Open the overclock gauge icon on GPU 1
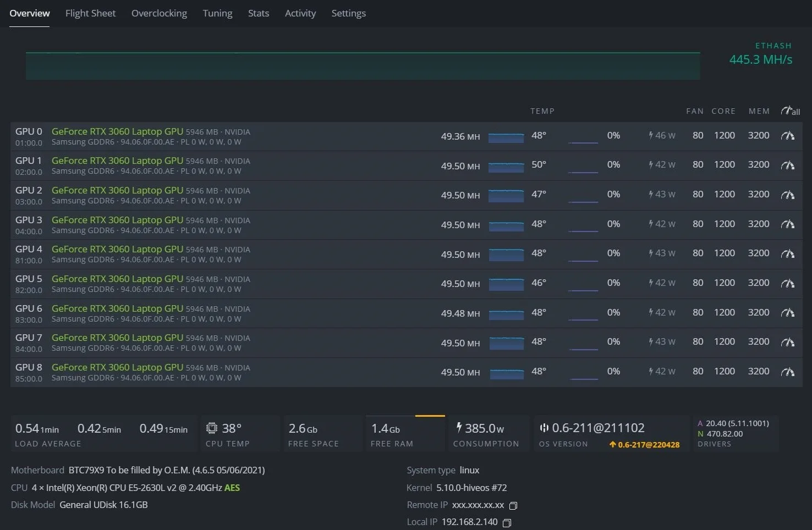Viewport: 812px width, 530px height. [788, 165]
